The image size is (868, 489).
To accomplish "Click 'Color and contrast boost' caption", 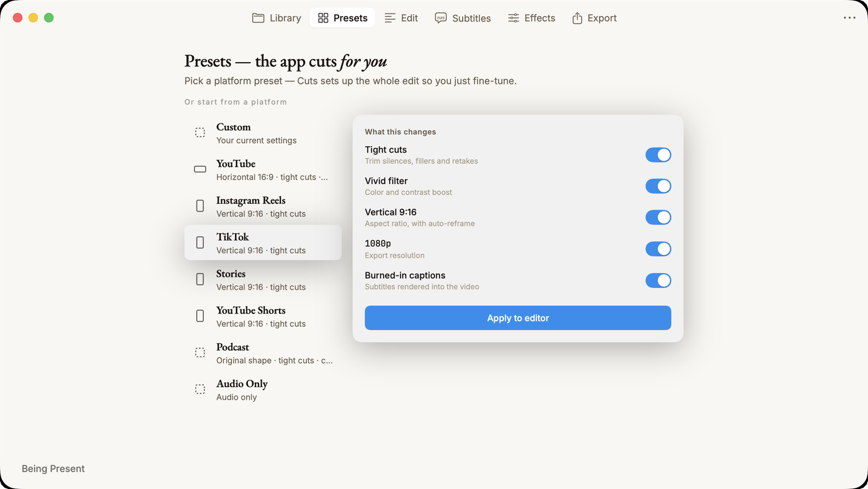I will click(x=408, y=192).
